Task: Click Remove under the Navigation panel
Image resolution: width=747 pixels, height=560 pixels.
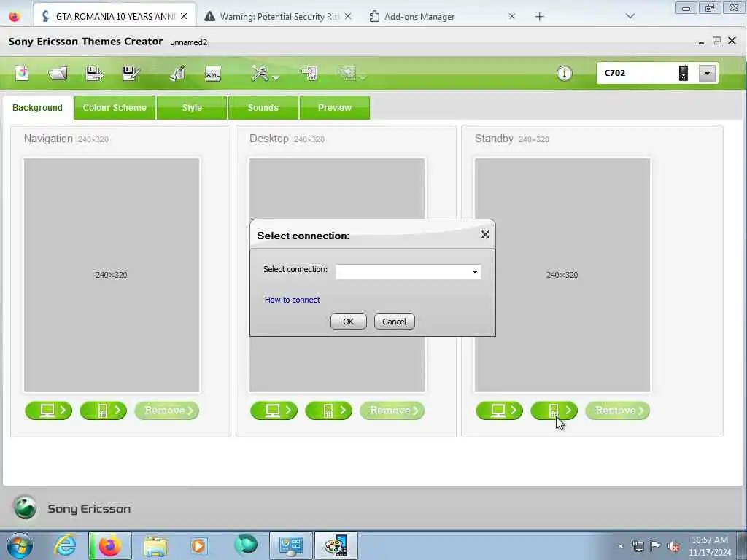Action: tap(167, 411)
